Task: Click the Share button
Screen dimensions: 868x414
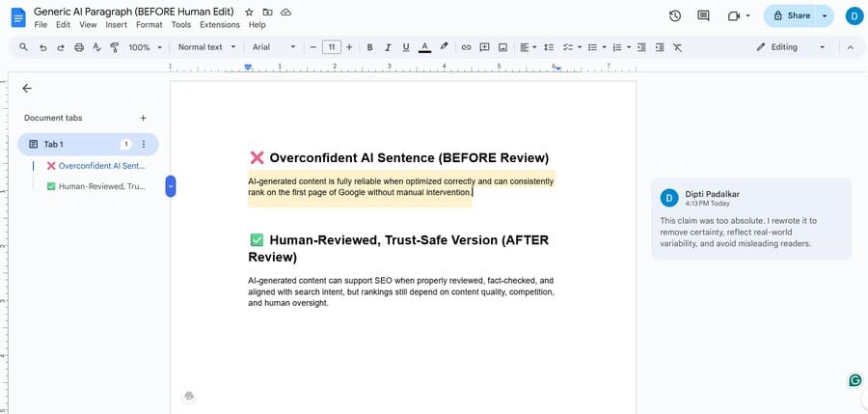Action: (790, 15)
